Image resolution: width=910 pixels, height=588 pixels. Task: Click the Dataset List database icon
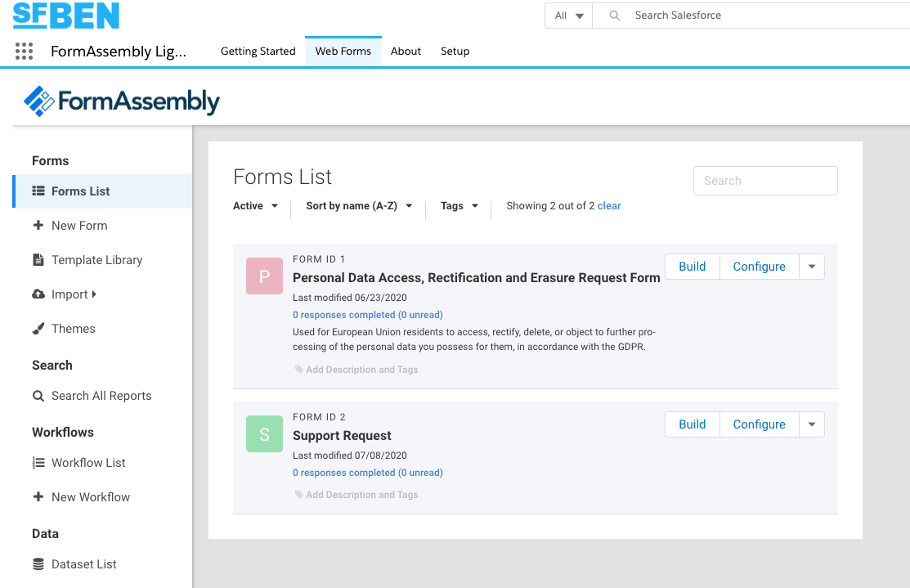pos(38,564)
